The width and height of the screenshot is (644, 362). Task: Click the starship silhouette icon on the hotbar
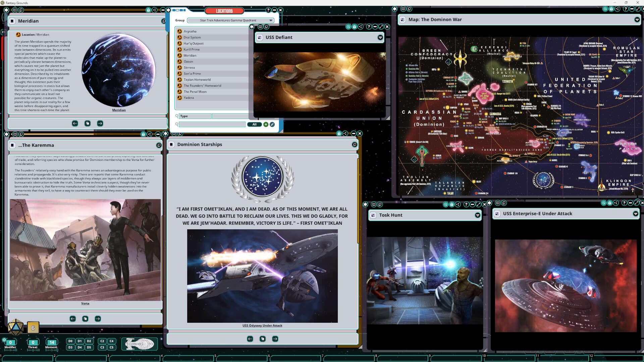point(139,344)
